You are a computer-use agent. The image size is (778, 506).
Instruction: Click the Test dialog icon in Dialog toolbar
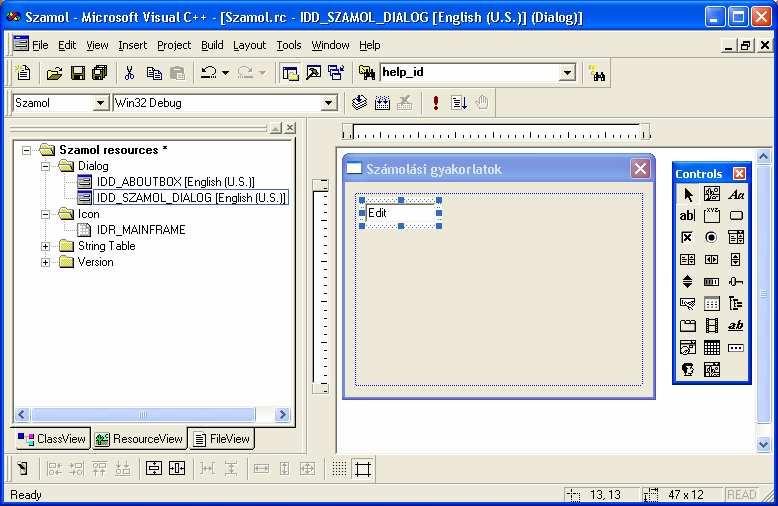[x=22, y=468]
